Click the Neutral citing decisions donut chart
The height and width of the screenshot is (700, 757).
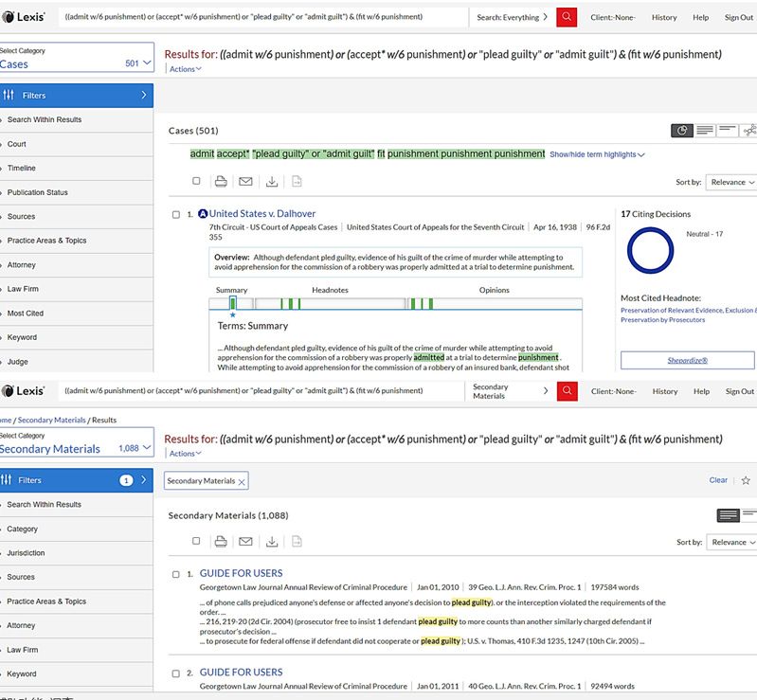[x=649, y=251]
